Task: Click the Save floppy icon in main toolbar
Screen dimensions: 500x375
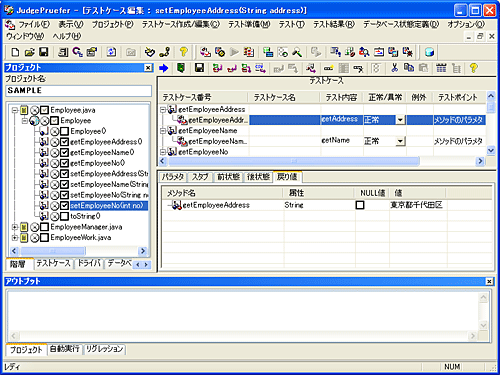Action: [44, 52]
